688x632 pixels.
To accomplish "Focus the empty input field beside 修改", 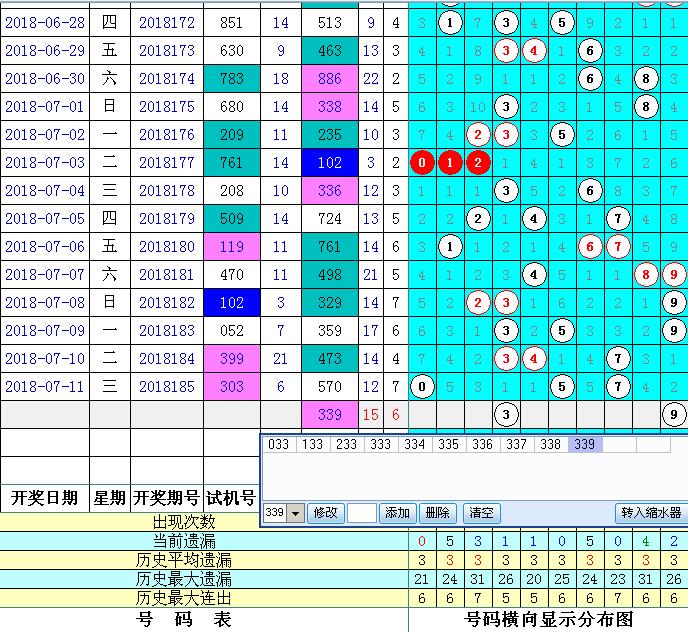I will (362, 513).
